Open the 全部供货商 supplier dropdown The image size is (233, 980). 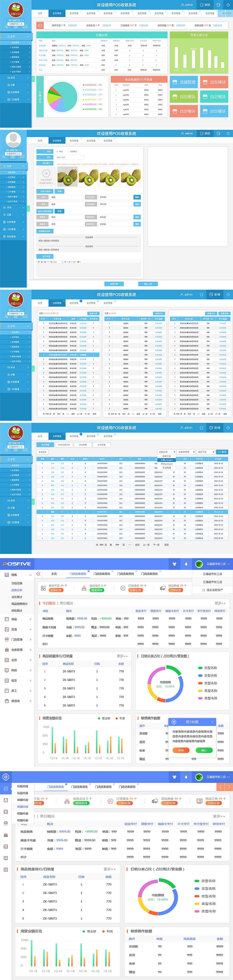click(x=186, y=452)
